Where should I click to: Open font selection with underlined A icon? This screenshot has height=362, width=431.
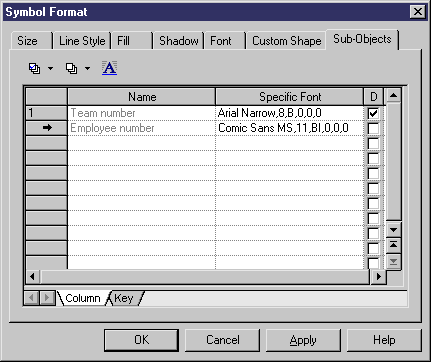click(x=109, y=68)
